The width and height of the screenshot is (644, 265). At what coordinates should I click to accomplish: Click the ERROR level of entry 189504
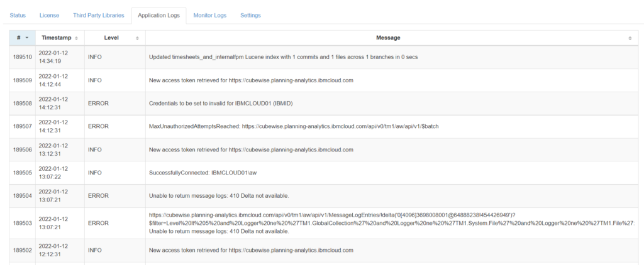click(98, 195)
